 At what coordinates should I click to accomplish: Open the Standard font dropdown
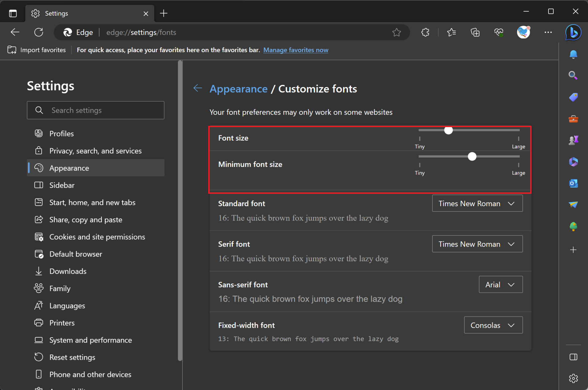477,203
